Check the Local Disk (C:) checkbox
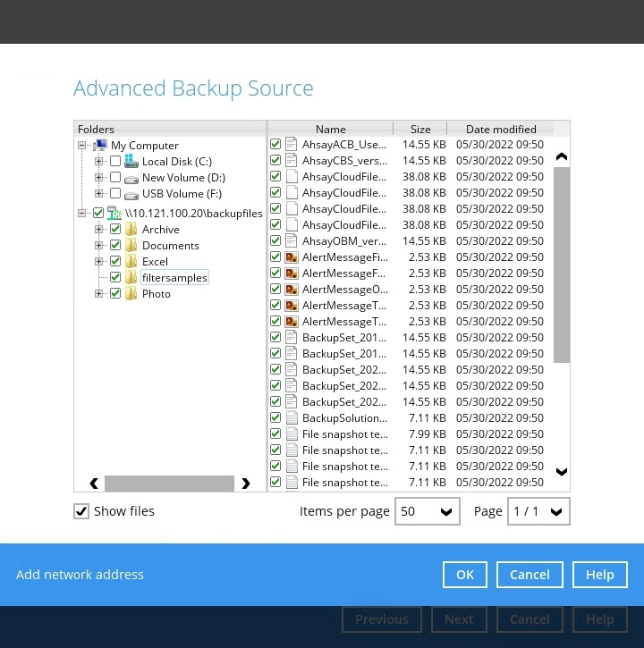644x648 pixels. (115, 161)
